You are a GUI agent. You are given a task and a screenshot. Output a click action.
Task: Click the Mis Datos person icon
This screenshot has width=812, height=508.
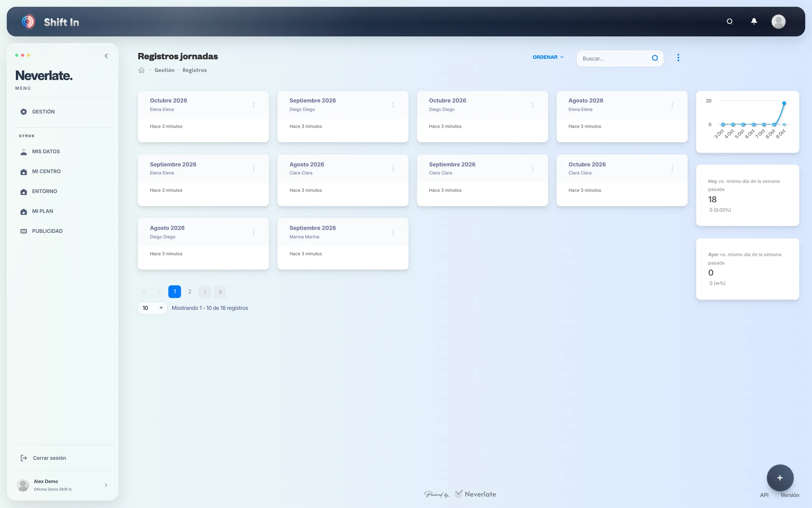pos(24,152)
